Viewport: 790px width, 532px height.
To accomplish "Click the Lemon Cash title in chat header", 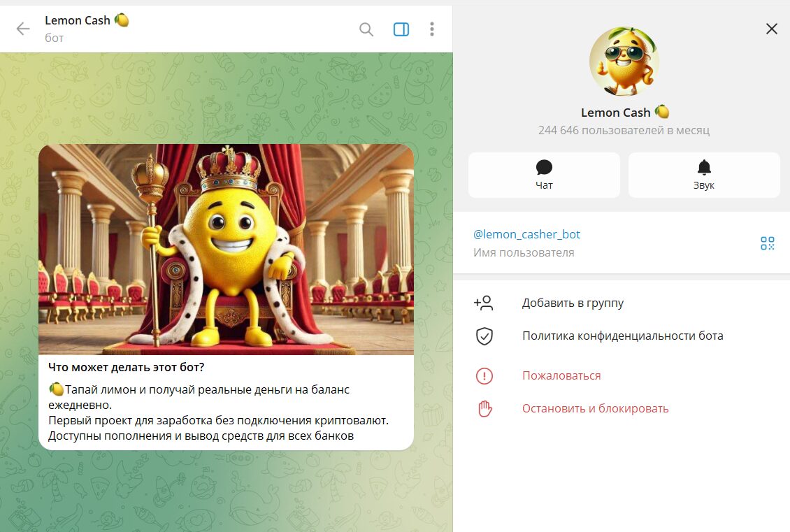I will tap(77, 21).
